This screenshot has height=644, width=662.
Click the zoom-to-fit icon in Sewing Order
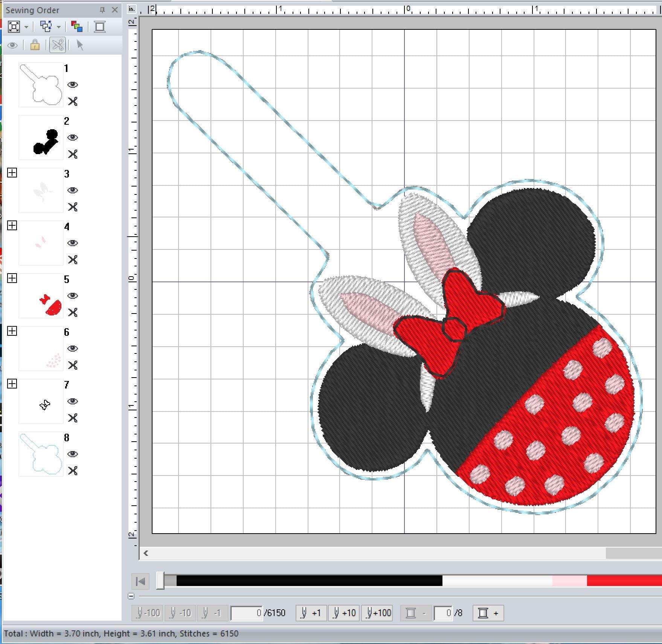pyautogui.click(x=14, y=27)
